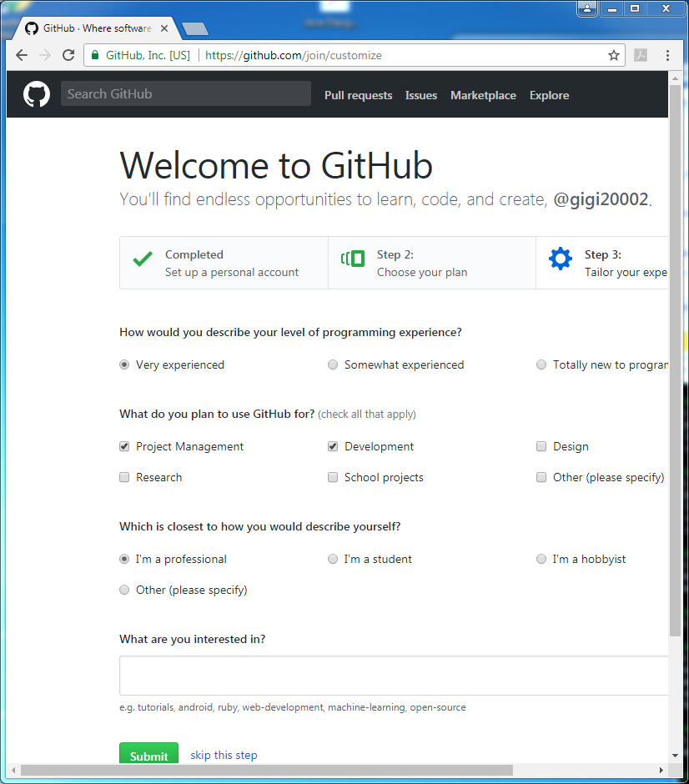
Task: Click the @gigi20002 username text
Action: click(601, 199)
